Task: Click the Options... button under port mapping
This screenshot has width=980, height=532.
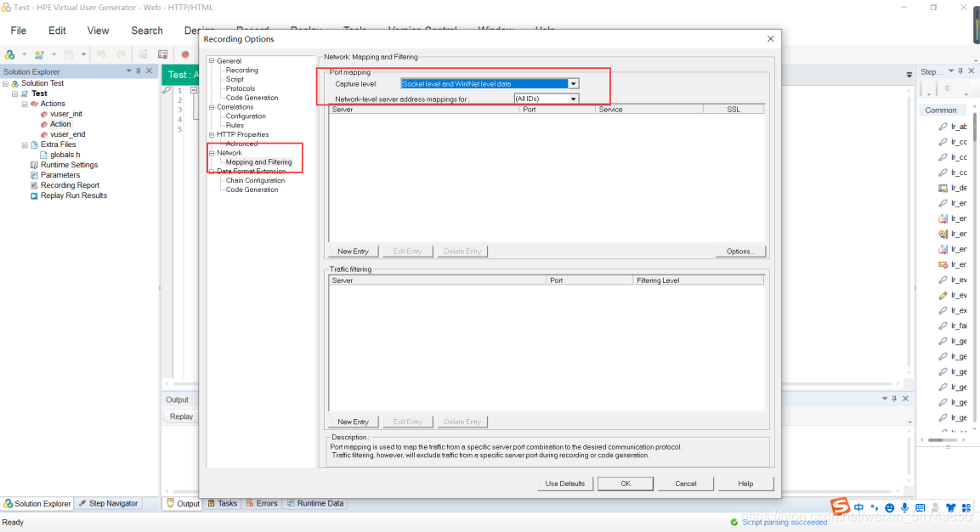Action: (740, 252)
